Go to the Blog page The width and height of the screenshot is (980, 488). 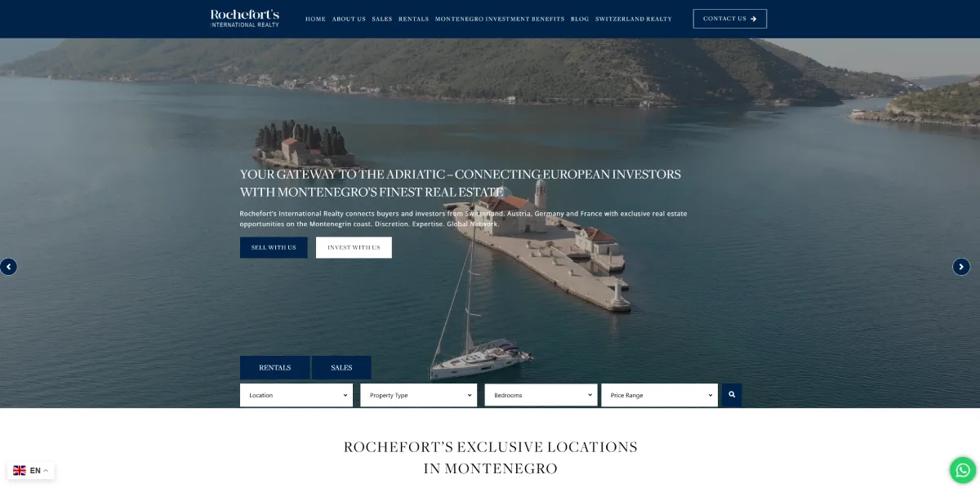tap(579, 19)
